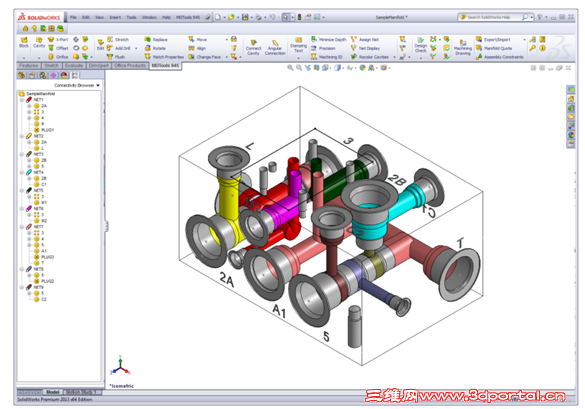Image resolution: width=585 pixels, height=409 pixels.
Task: Click Recolor Cavities
Action: pyautogui.click(x=370, y=57)
